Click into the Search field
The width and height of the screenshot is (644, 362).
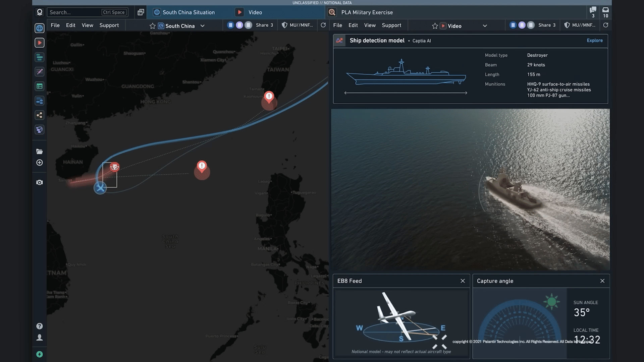coord(88,12)
